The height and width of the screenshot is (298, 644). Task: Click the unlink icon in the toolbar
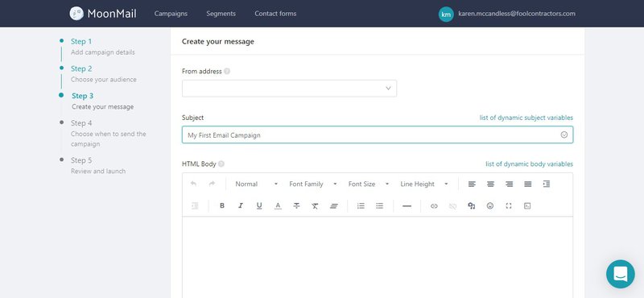[452, 206]
